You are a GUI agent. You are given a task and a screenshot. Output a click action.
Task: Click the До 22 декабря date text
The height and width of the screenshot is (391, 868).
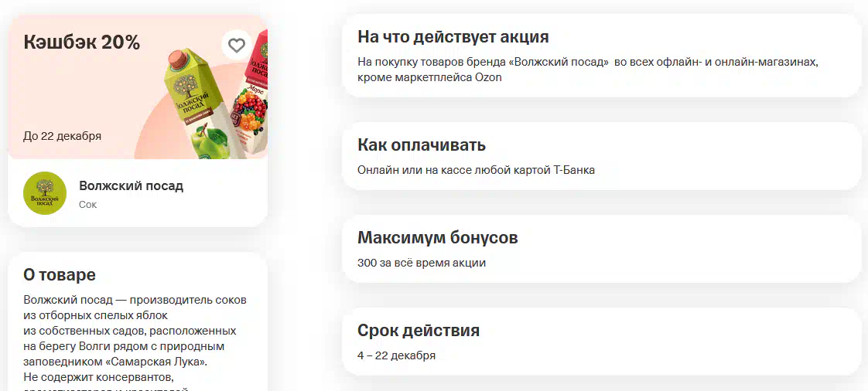[x=62, y=136]
